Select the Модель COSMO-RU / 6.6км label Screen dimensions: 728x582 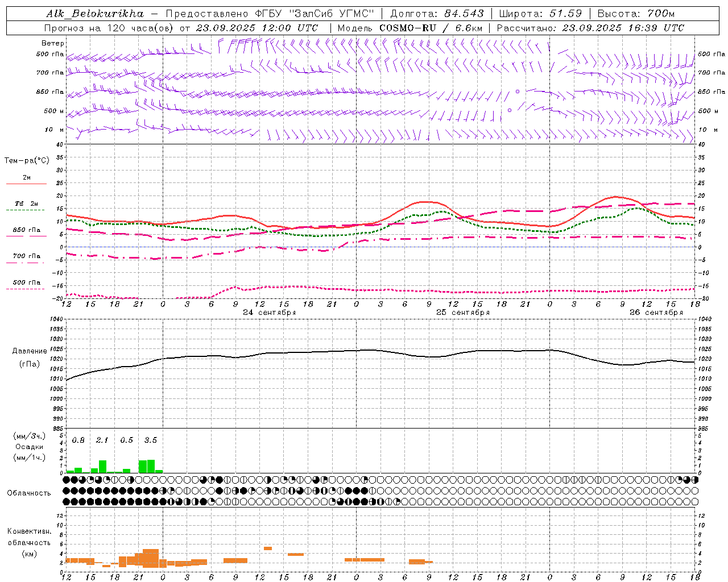tap(410, 28)
